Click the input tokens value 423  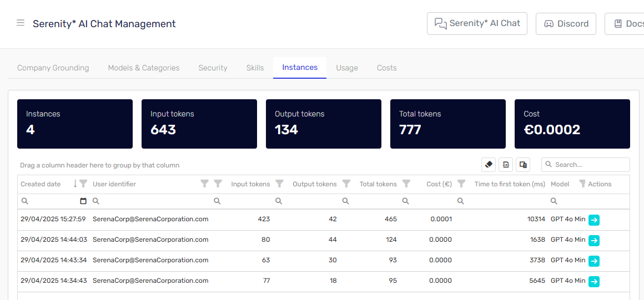coord(264,219)
